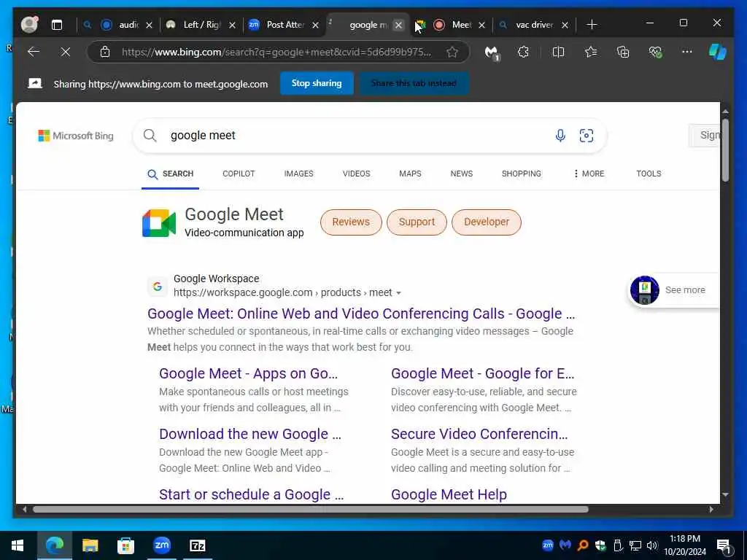Open the Favorites list icon
This screenshot has width=747, height=560.
coord(591,52)
